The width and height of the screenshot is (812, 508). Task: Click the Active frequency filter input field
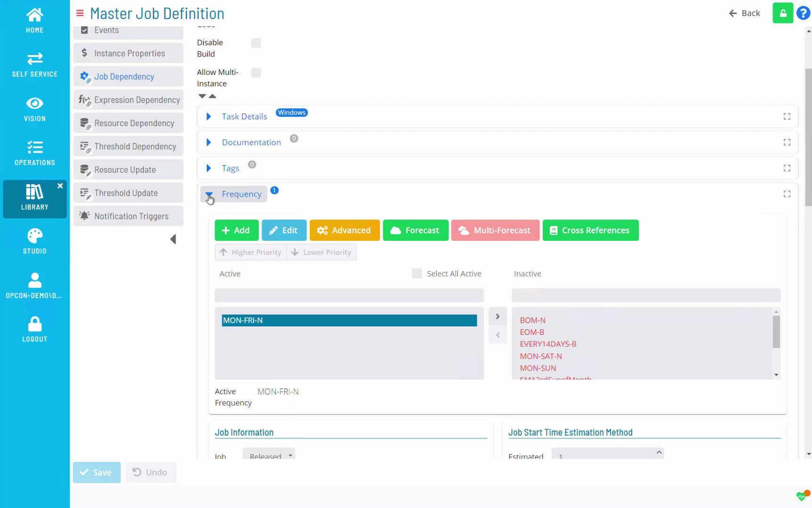(x=349, y=295)
